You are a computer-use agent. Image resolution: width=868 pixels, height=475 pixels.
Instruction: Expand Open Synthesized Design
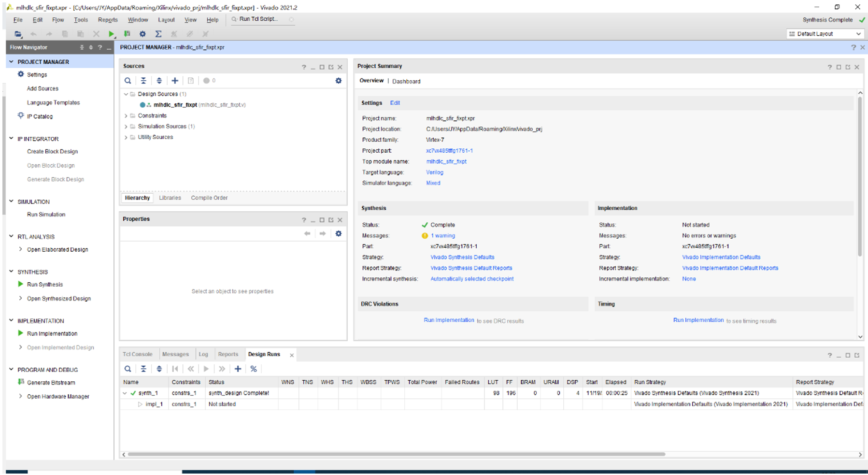pyautogui.click(x=20, y=298)
